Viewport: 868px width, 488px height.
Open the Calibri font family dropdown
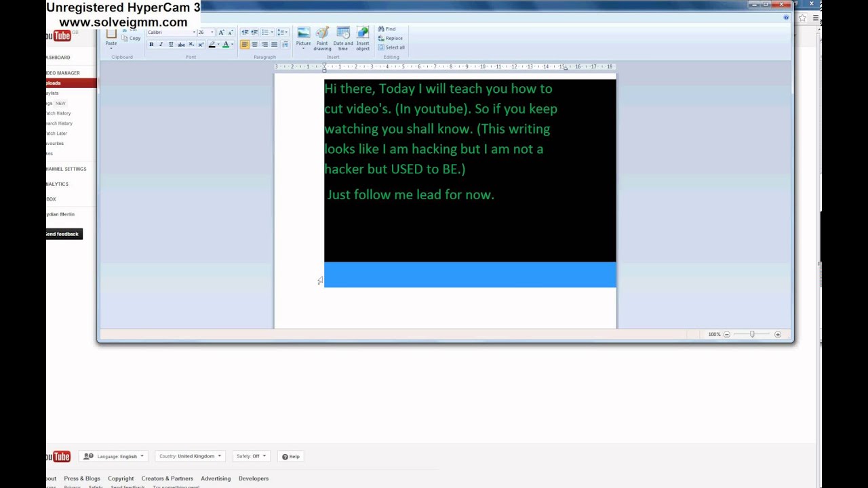pos(194,33)
